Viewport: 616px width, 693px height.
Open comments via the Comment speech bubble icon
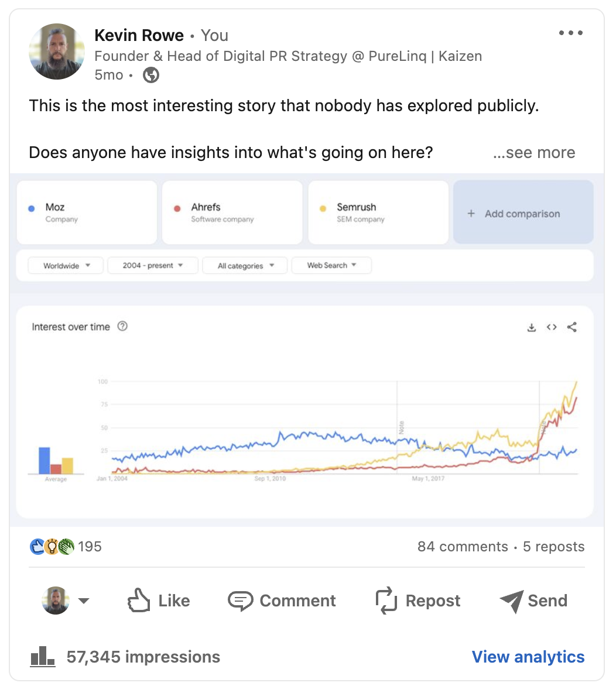click(x=242, y=601)
